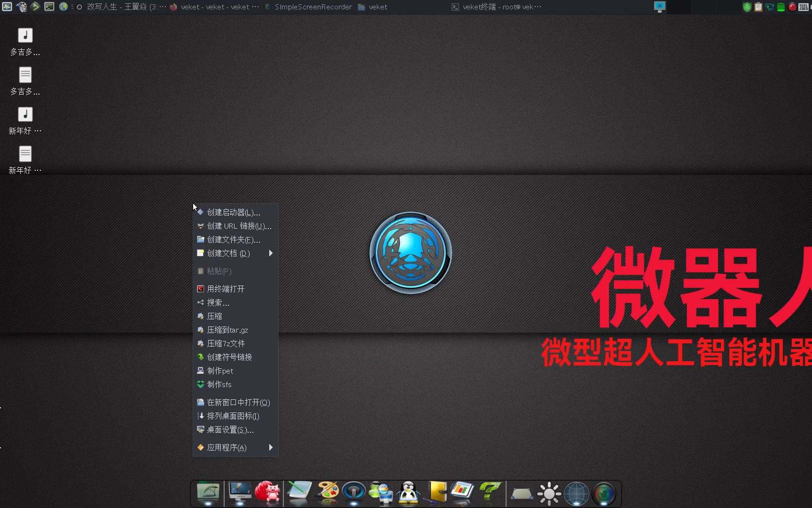Click the green disk storage tray icon
812x508 pixels.
[x=781, y=7]
